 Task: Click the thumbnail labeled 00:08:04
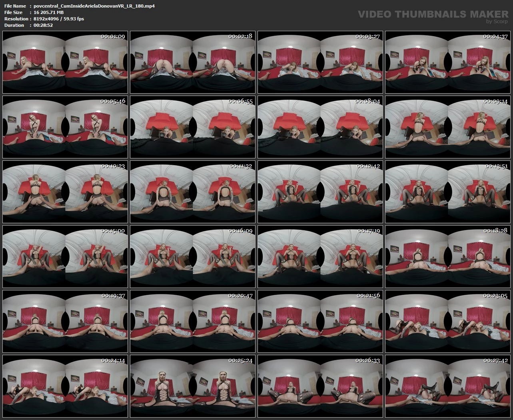320,127
